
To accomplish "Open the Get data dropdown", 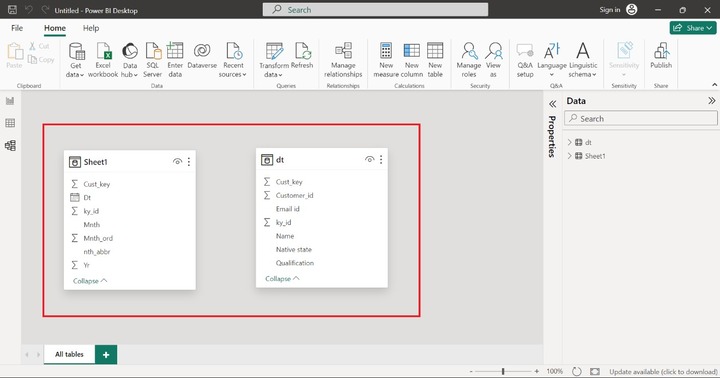I will [x=75, y=60].
